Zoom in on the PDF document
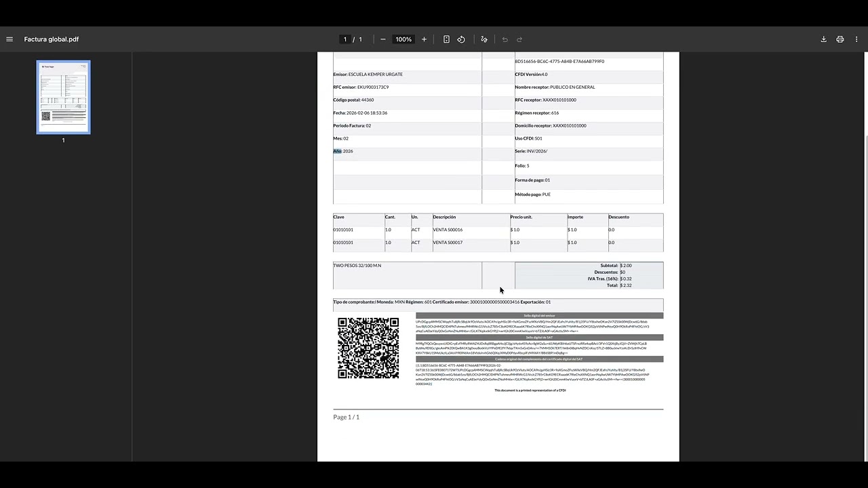 click(424, 39)
